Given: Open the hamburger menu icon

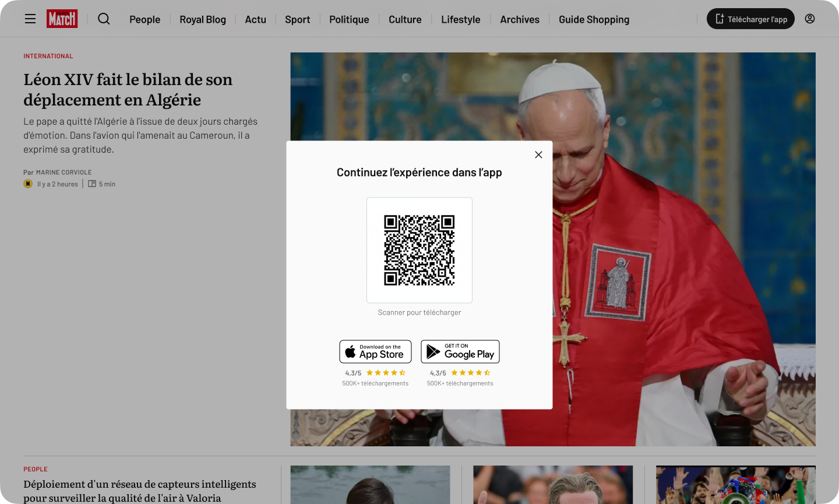Looking at the screenshot, I should (x=30, y=19).
